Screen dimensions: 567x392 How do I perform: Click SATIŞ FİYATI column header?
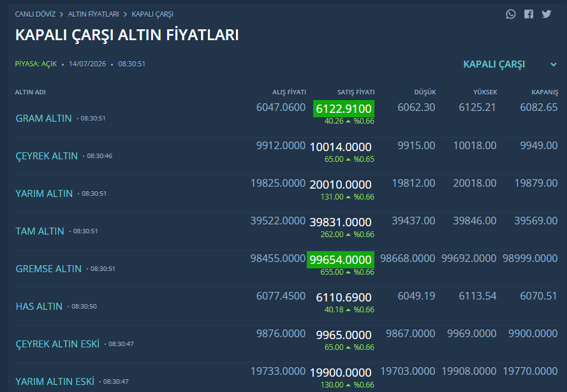[356, 92]
